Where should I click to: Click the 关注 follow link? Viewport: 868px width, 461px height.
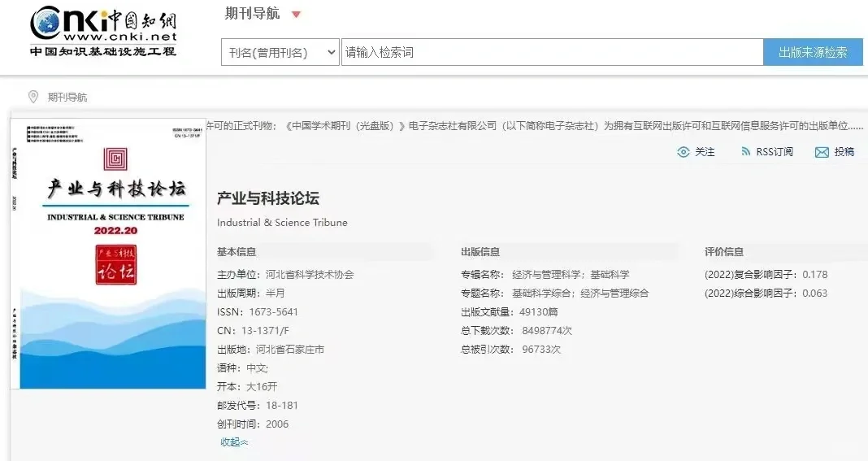coord(705,152)
